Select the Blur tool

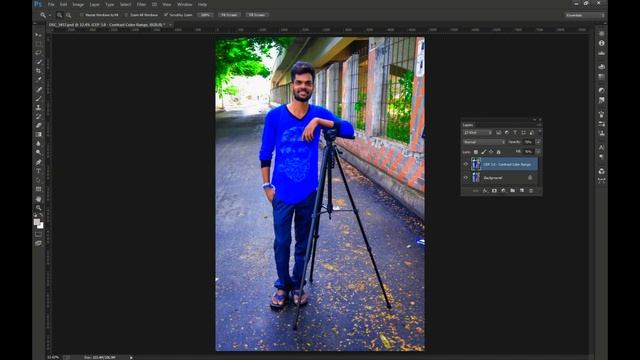click(x=38, y=144)
